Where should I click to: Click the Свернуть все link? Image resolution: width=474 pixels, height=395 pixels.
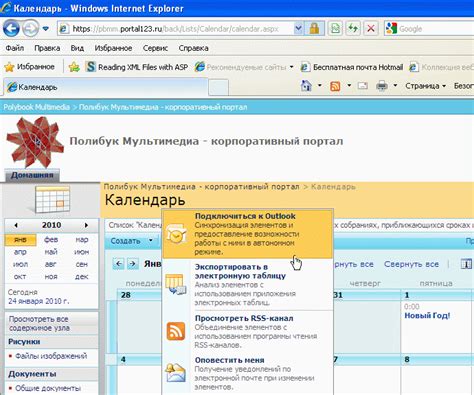[x=411, y=264]
